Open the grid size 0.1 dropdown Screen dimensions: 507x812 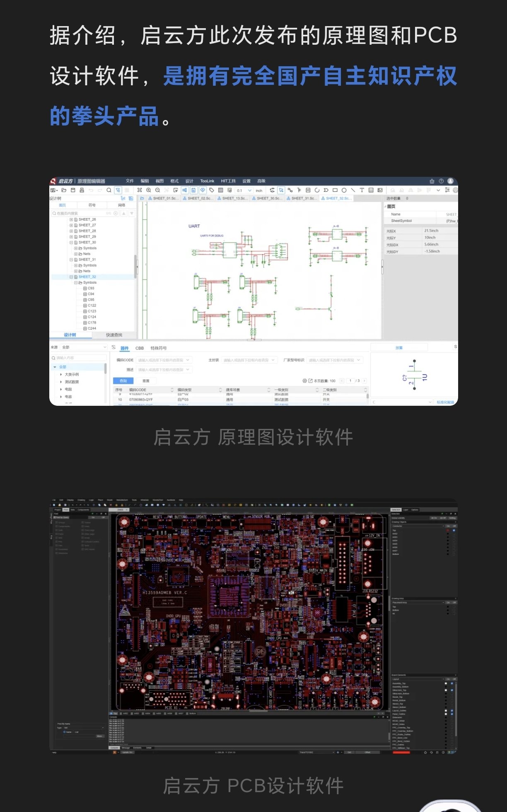[244, 190]
